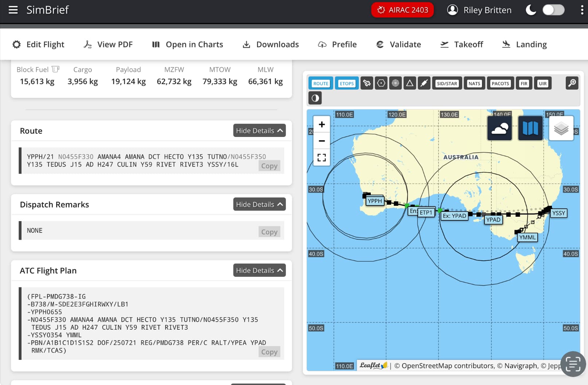Click the Ex: YPAD map label
This screenshot has width=588, height=385.
click(x=454, y=216)
